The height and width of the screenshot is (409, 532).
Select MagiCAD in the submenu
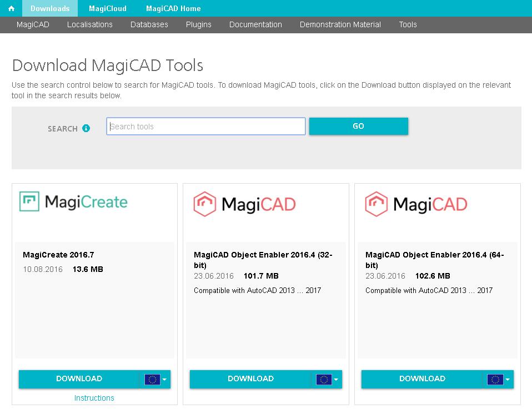point(33,25)
